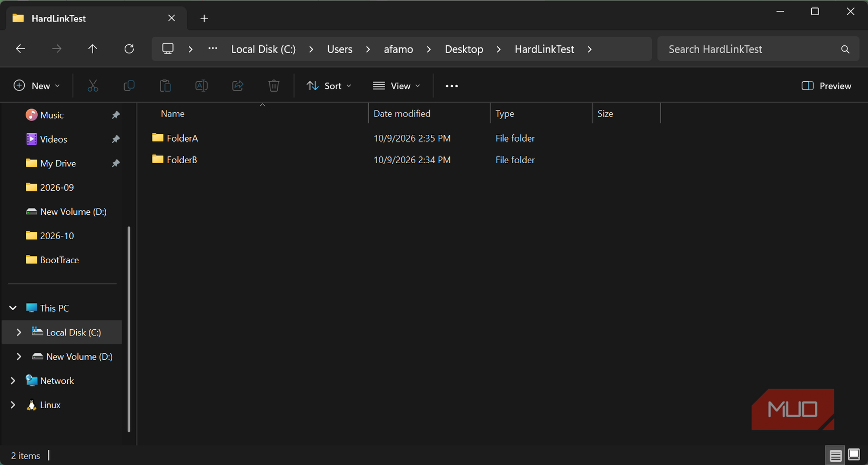Click the Forward navigation arrow
This screenshot has width=868, height=465.
point(57,49)
